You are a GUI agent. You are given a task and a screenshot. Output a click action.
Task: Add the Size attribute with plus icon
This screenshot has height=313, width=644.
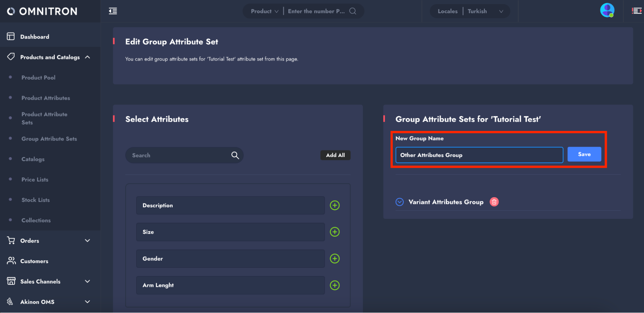pos(335,232)
